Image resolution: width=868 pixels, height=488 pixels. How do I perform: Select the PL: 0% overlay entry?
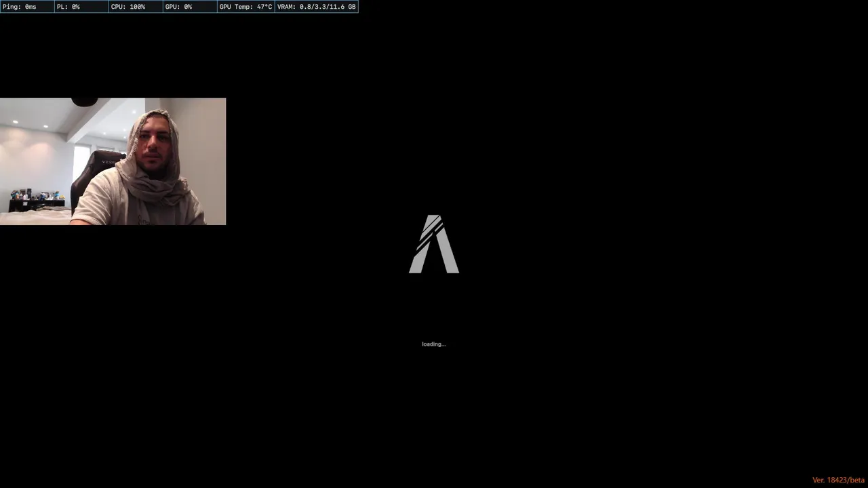(x=81, y=7)
